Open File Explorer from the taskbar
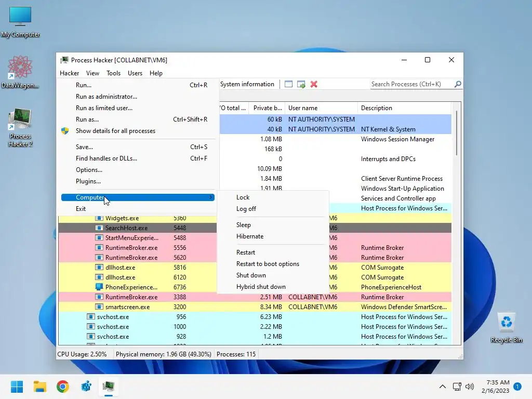 click(x=39, y=387)
